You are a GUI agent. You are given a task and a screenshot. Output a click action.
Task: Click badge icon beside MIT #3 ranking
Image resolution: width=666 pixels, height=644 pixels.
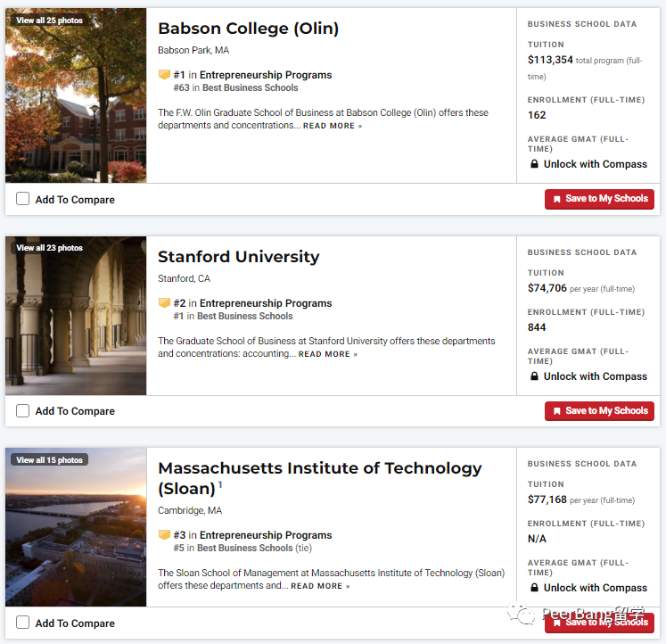tap(164, 535)
